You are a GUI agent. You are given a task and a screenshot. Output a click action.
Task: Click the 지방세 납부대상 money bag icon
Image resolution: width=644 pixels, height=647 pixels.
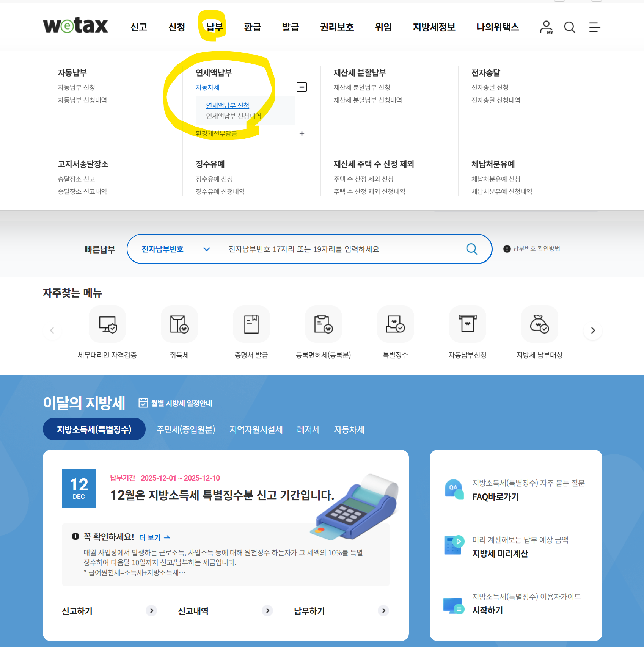[539, 324]
